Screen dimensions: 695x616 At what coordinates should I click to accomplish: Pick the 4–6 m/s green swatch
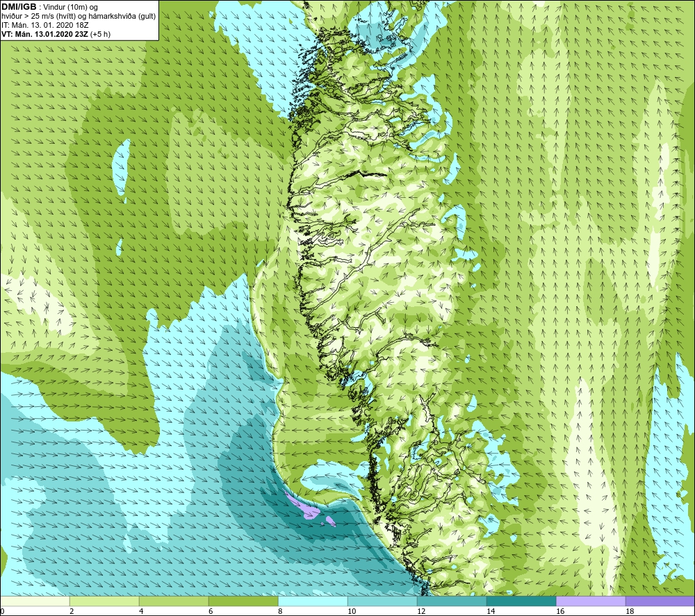(x=174, y=601)
